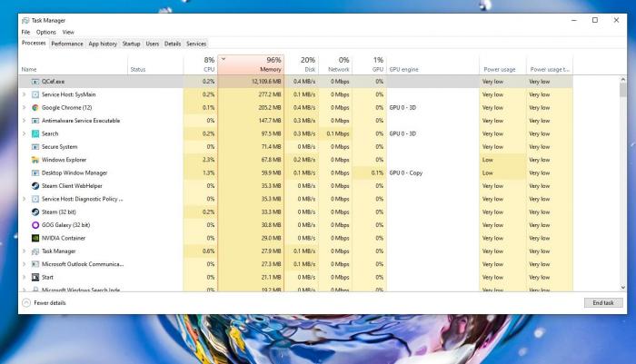Open the Options menu
This screenshot has width=636, height=364.
[x=45, y=32]
